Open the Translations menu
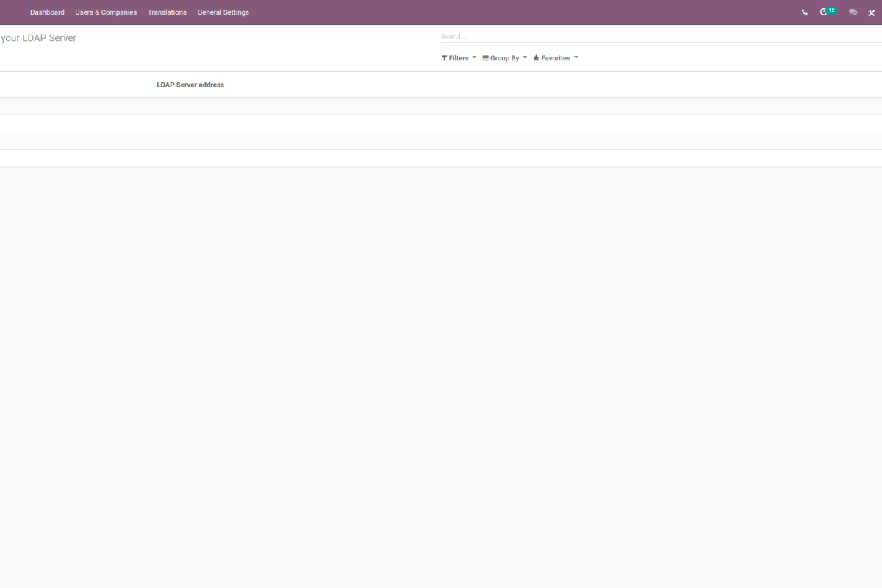Image resolution: width=882 pixels, height=588 pixels. (x=167, y=12)
